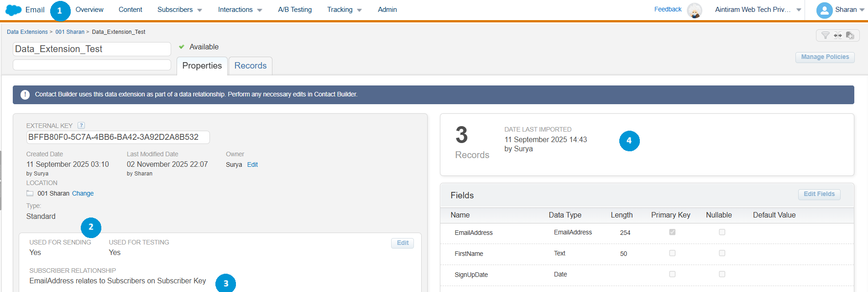Viewport: 868px width, 292px height.
Task: Click the Contact Builder notice banner text
Action: (196, 95)
